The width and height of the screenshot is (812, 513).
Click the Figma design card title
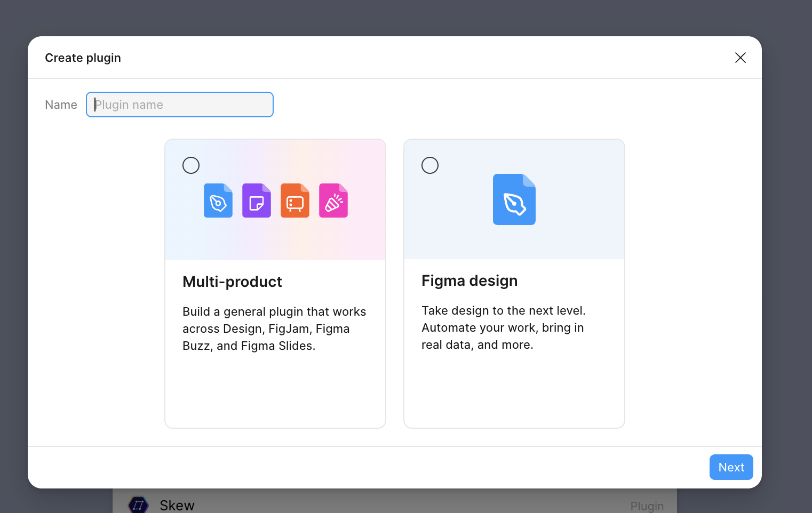[x=469, y=280]
